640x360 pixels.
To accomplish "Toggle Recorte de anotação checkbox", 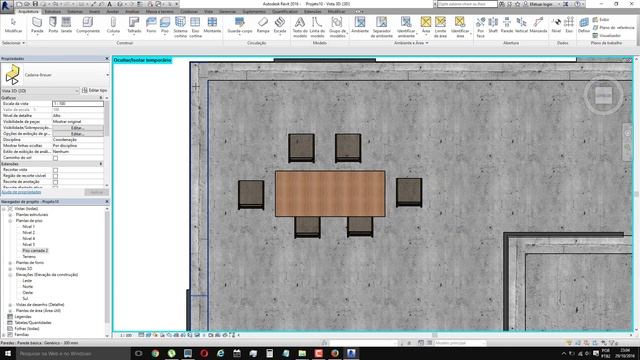I will pyautogui.click(x=56, y=182).
